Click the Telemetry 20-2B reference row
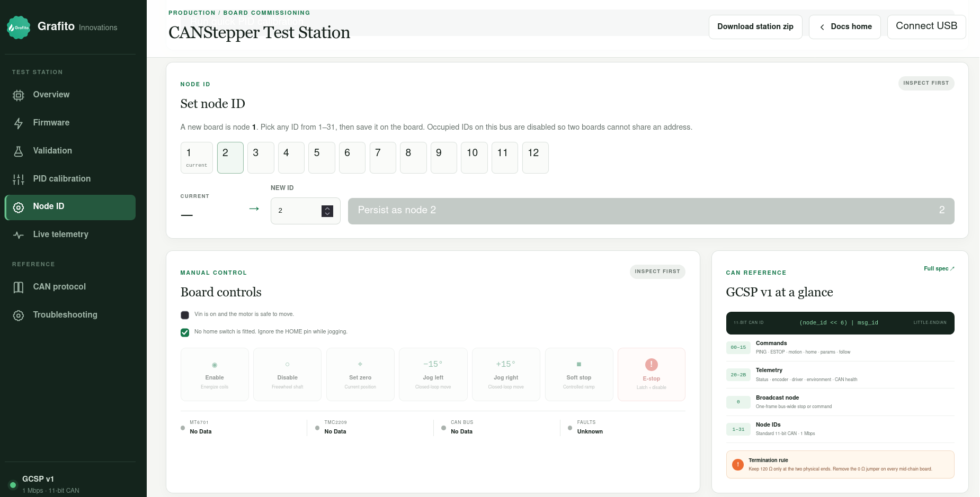 click(840, 375)
